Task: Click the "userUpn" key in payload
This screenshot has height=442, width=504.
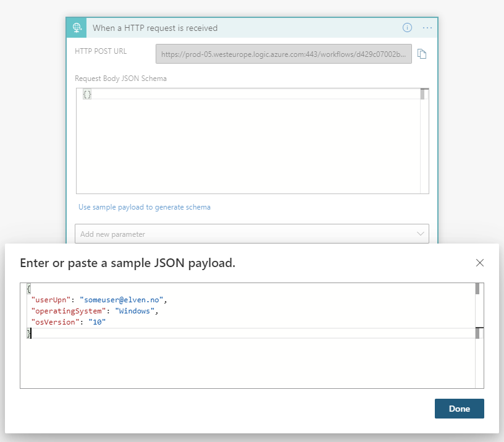Action: pyautogui.click(x=51, y=300)
